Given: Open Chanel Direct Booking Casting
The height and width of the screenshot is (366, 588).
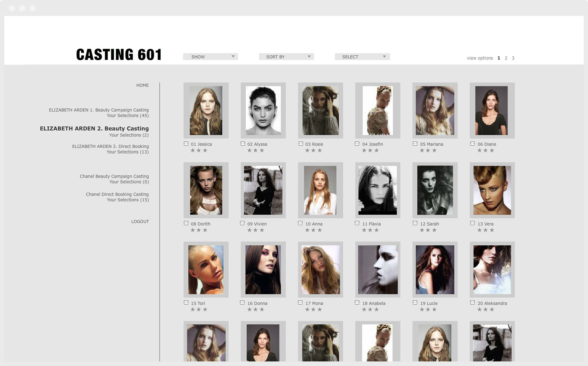Looking at the screenshot, I should pyautogui.click(x=117, y=194).
